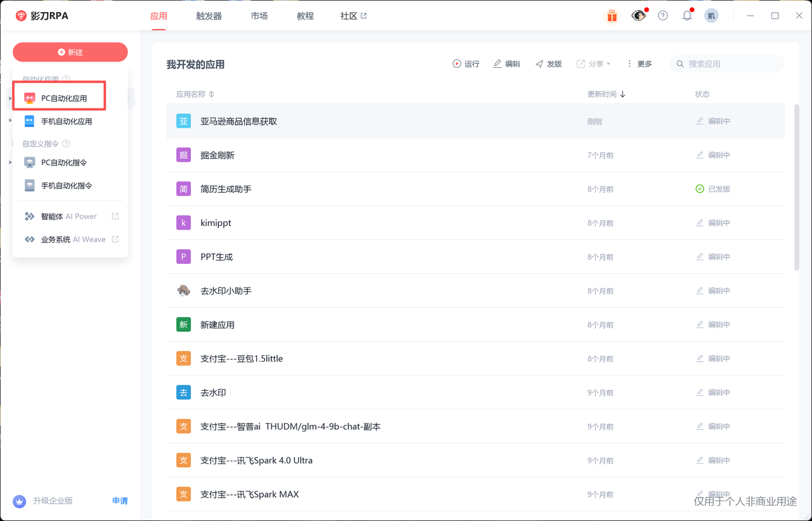Open the notification bell icon
812x521 pixels.
pyautogui.click(x=687, y=16)
